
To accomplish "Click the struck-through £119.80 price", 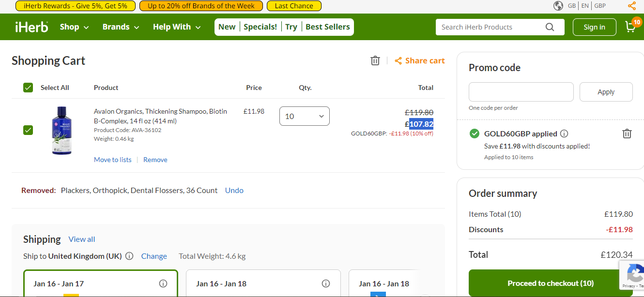I will pos(419,112).
